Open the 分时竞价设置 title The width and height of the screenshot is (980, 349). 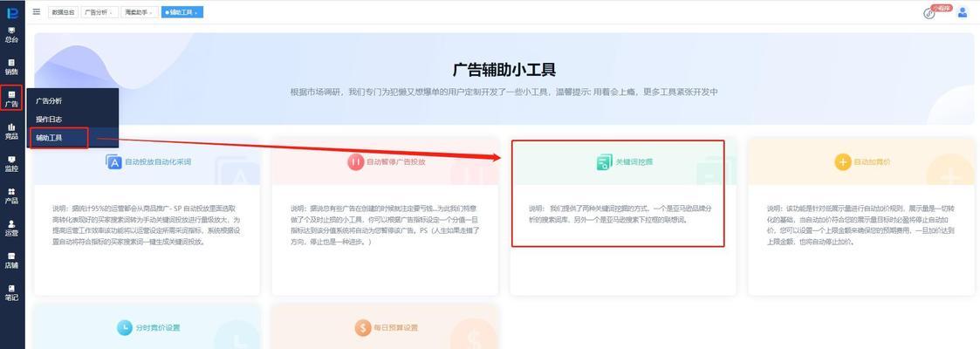click(157, 328)
